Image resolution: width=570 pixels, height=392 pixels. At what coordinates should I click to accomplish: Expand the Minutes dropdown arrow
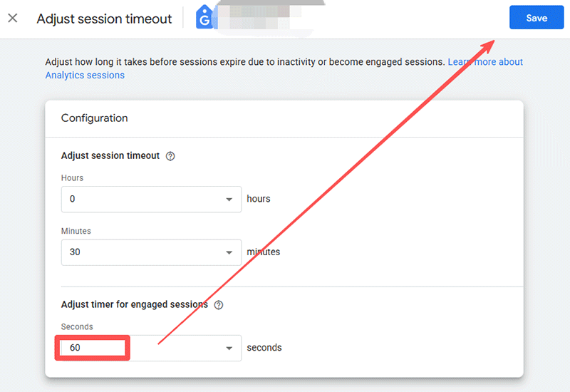click(x=229, y=252)
